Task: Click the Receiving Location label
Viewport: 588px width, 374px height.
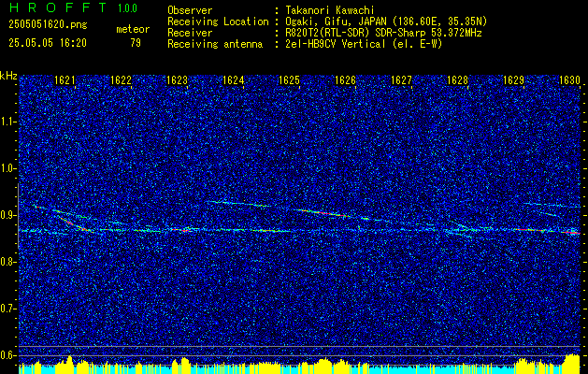Action: click(x=218, y=22)
